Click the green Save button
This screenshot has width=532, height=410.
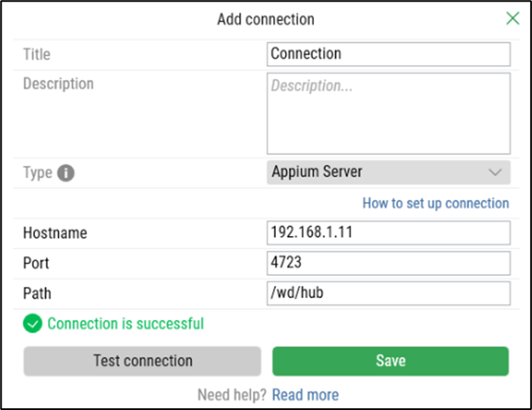click(x=390, y=361)
